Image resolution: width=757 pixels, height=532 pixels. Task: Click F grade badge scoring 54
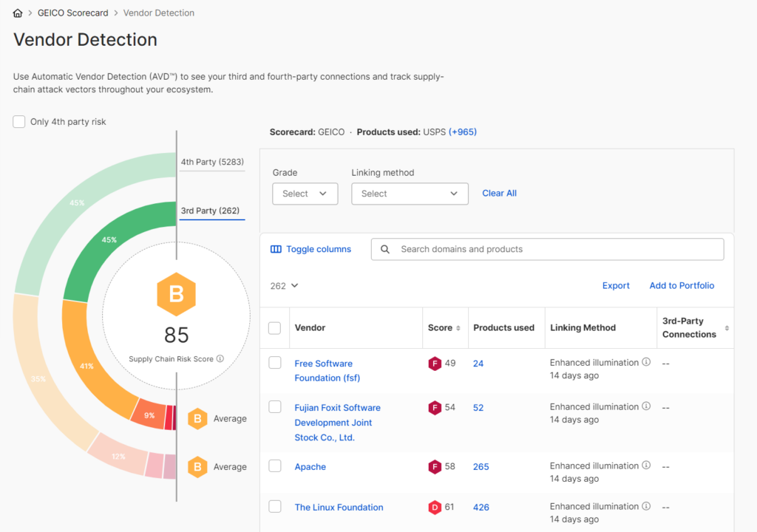[x=435, y=408]
